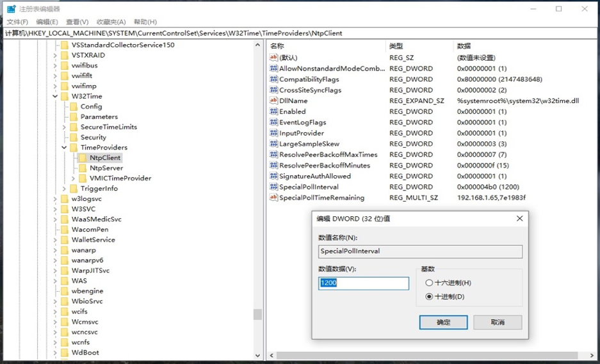Click the W32Time folder icon
This screenshot has width=600, height=364.
(64, 97)
